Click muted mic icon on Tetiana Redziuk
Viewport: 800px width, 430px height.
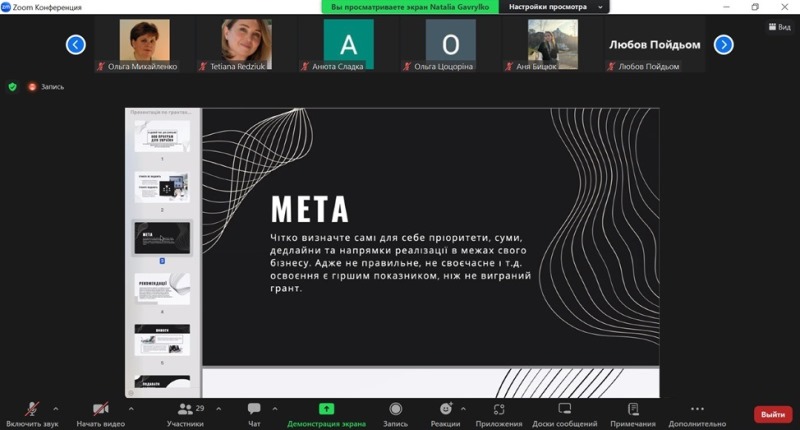[x=203, y=66]
